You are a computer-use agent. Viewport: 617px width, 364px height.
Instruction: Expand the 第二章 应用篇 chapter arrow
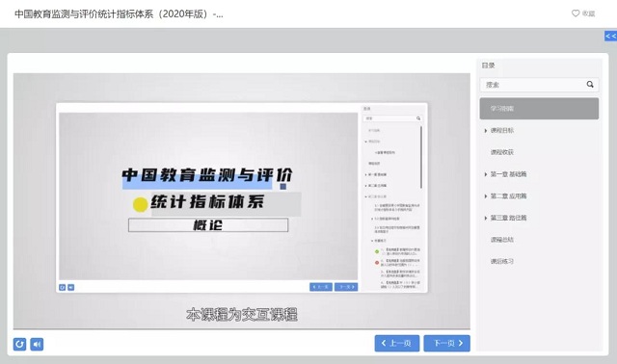(486, 196)
